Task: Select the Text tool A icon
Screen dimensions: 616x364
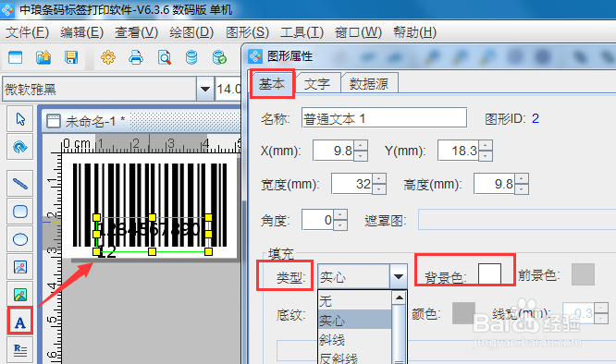Action: coord(20,322)
